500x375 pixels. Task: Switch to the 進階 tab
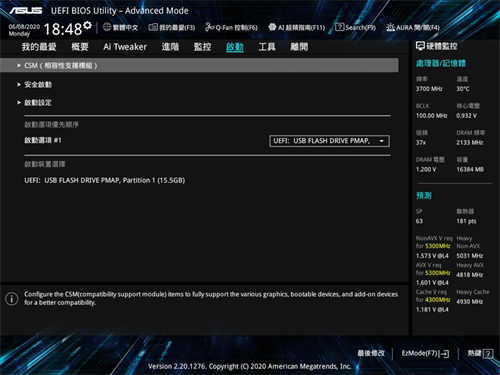170,47
